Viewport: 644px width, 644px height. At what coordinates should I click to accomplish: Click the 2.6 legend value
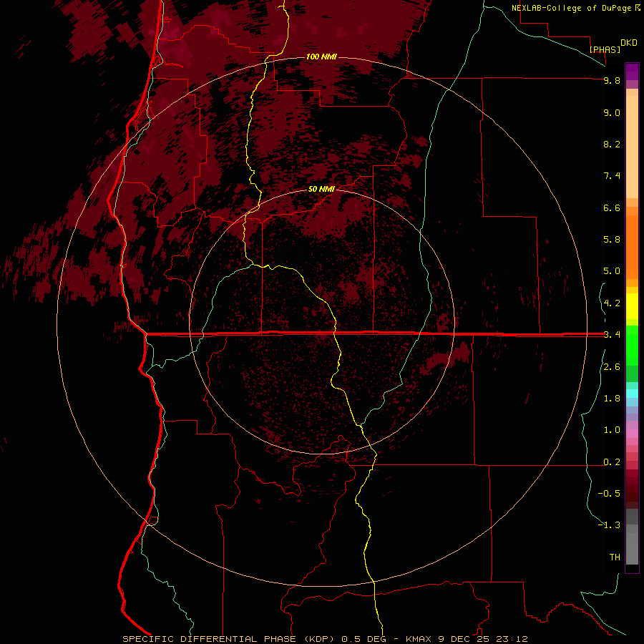(612, 367)
